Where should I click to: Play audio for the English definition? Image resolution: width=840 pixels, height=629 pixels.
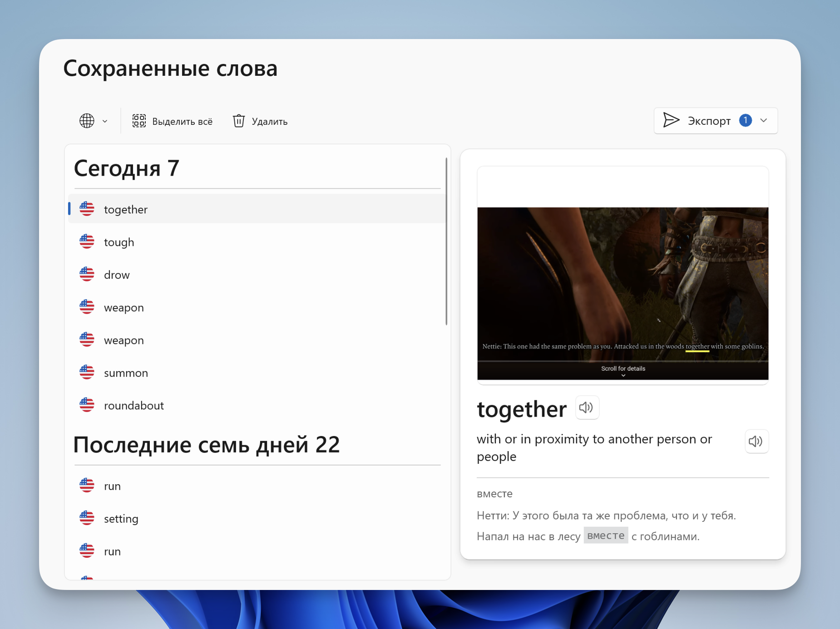point(756,441)
